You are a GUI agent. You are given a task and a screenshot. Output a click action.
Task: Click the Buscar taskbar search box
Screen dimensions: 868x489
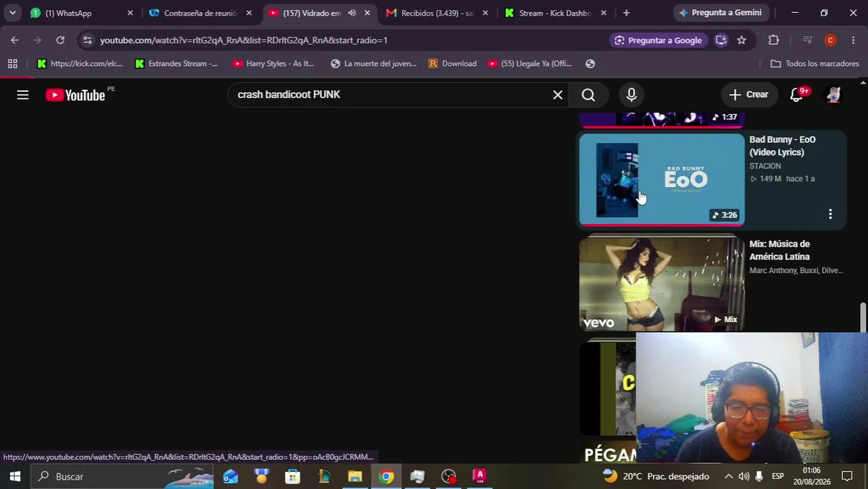click(x=122, y=477)
